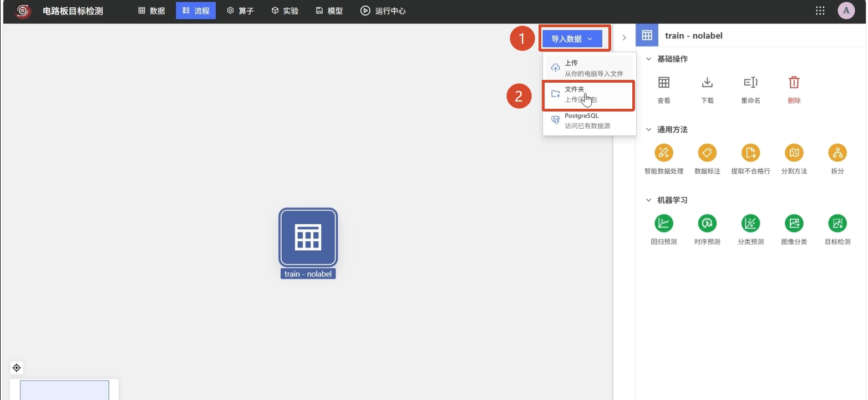The width and height of the screenshot is (868, 400).
Task: Toggle the 导入数据 dropdown button
Action: [x=572, y=39]
